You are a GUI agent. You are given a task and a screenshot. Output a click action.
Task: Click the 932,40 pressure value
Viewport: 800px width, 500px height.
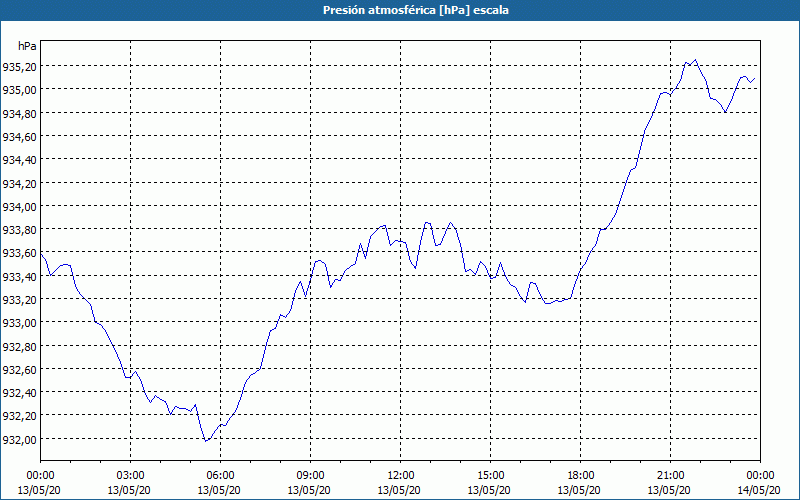point(19,393)
